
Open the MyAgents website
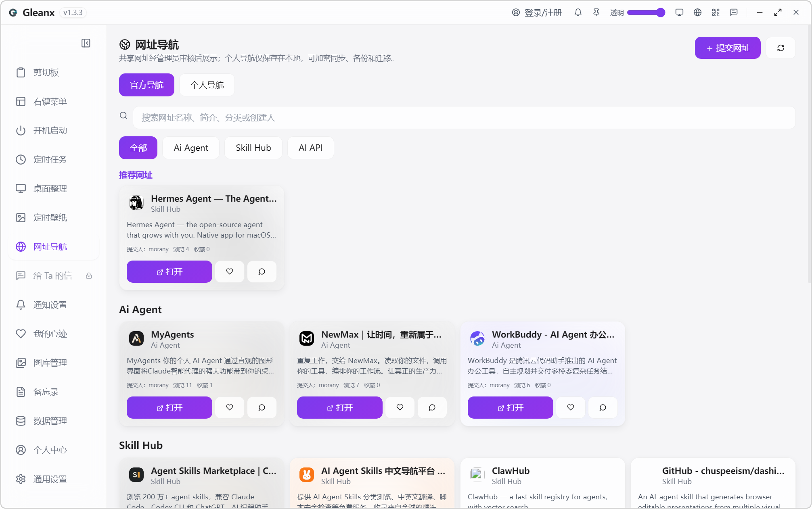(170, 407)
